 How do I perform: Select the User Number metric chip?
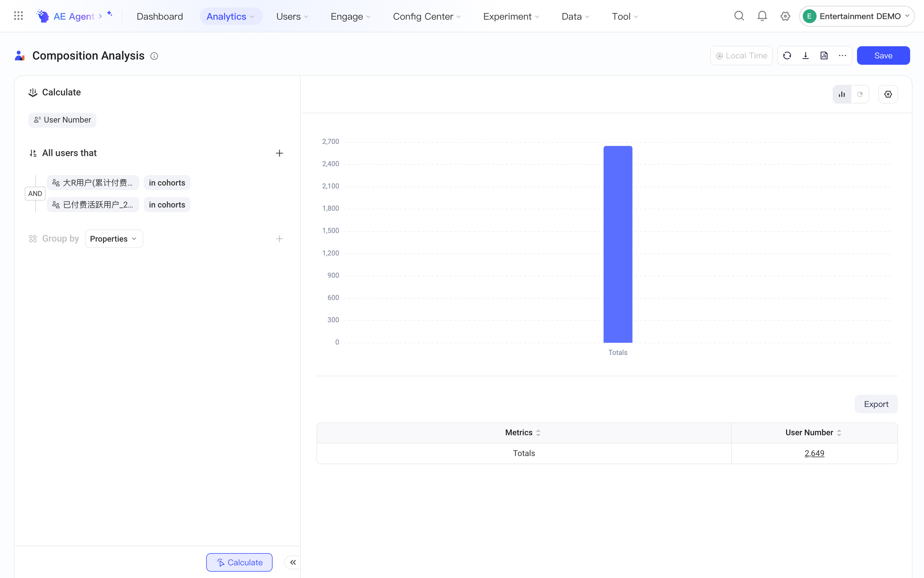62,120
